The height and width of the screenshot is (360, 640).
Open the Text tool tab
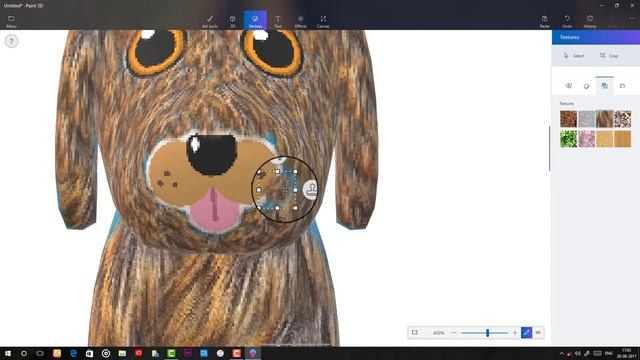coord(278,21)
